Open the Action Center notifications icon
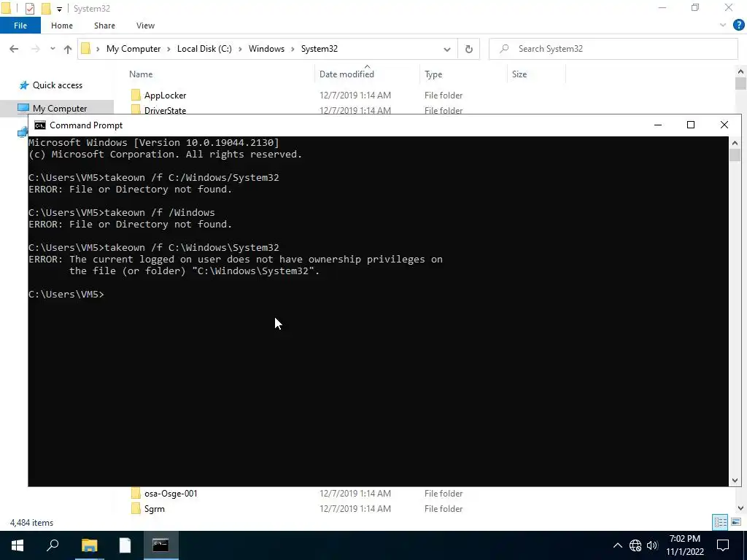The height and width of the screenshot is (560, 747). coord(723,545)
